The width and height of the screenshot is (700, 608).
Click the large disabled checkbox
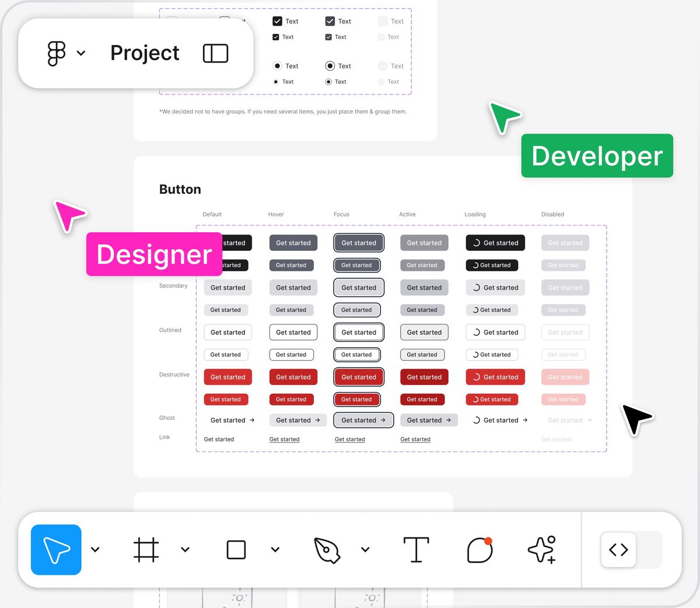(383, 21)
